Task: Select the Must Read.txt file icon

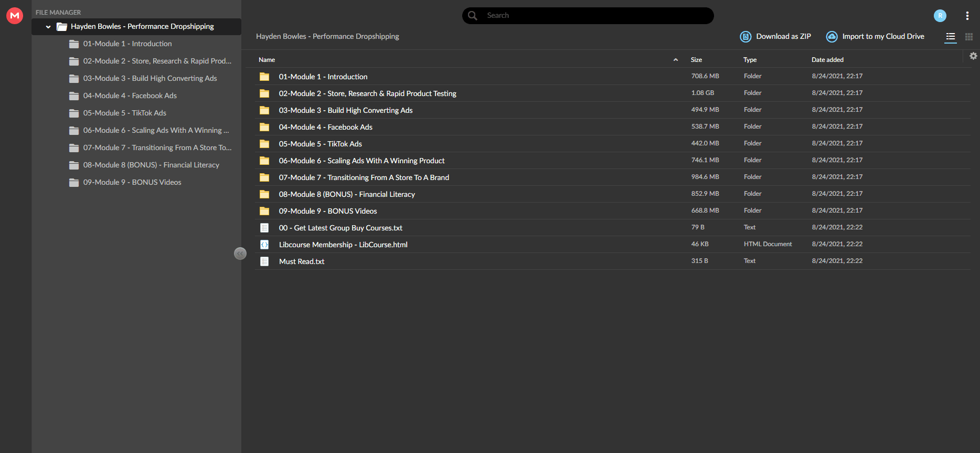Action: (x=264, y=261)
